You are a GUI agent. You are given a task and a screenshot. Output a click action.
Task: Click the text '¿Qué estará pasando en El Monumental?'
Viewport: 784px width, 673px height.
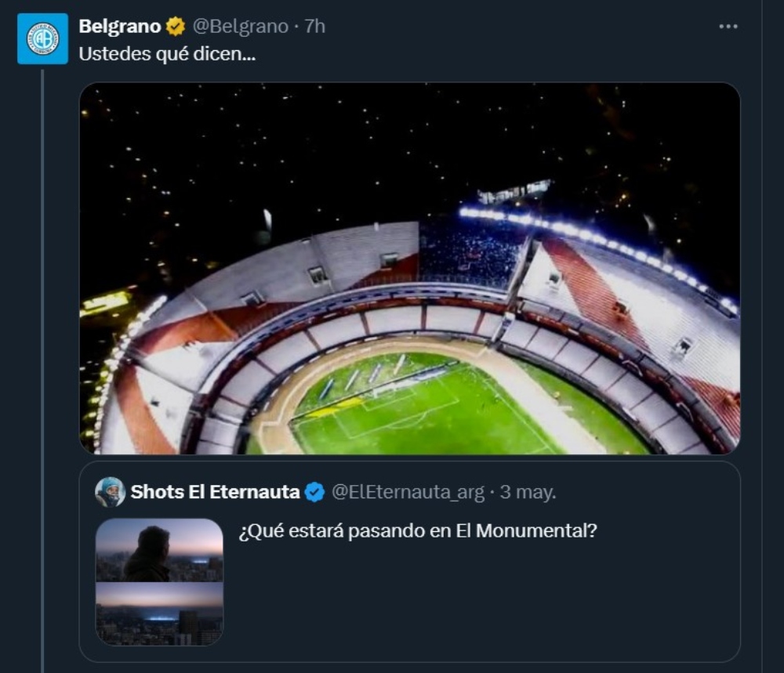417,530
